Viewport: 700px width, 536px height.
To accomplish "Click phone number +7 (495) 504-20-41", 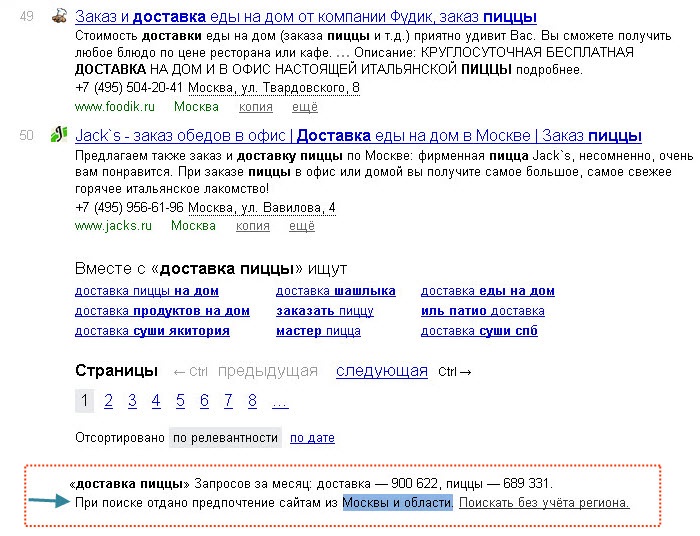I will [129, 88].
